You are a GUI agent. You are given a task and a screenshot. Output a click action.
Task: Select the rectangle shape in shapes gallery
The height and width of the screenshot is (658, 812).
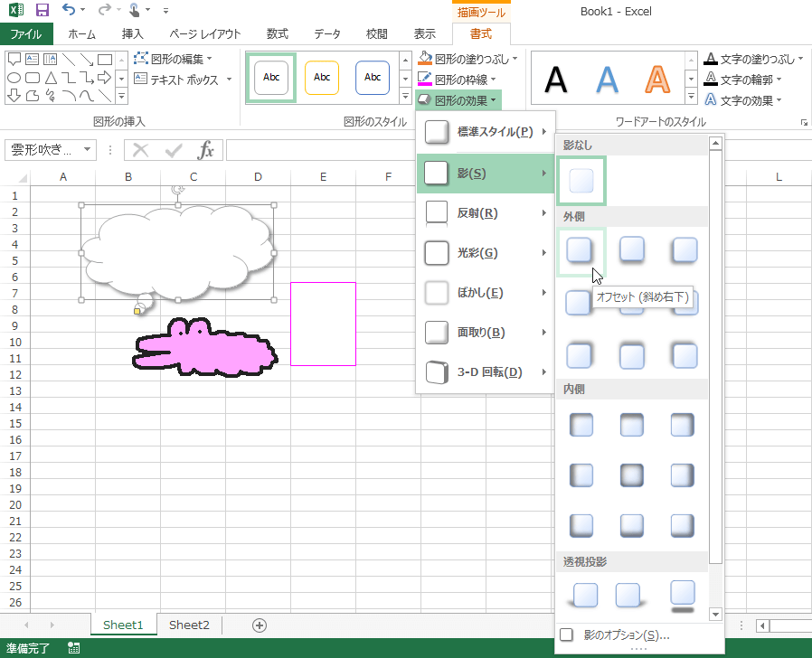click(x=105, y=59)
